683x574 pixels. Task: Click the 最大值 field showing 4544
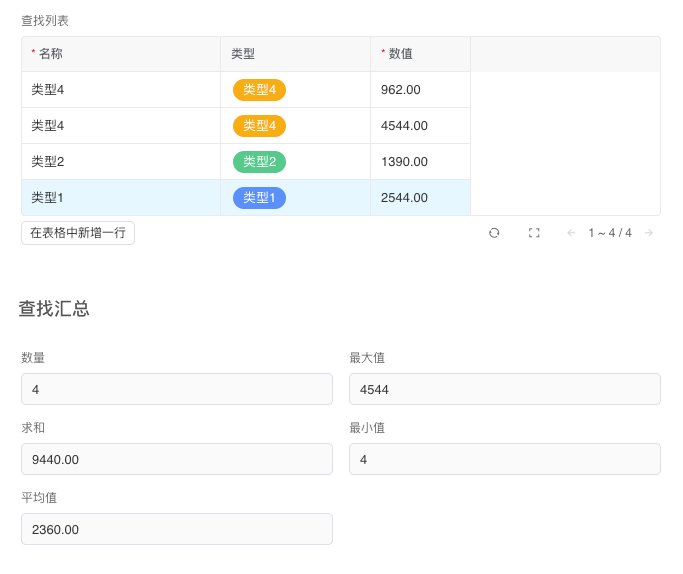[504, 389]
